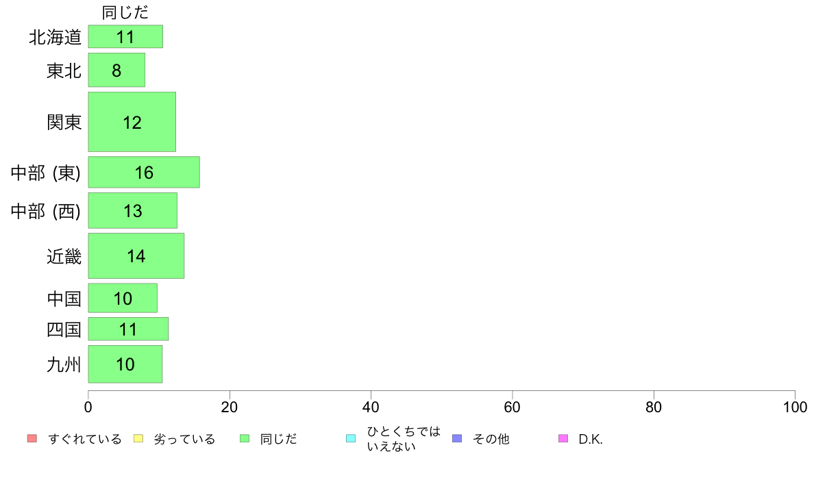The height and width of the screenshot is (504, 814).
Task: Click the magenta D.K. legend swatch
Action: pos(563,438)
